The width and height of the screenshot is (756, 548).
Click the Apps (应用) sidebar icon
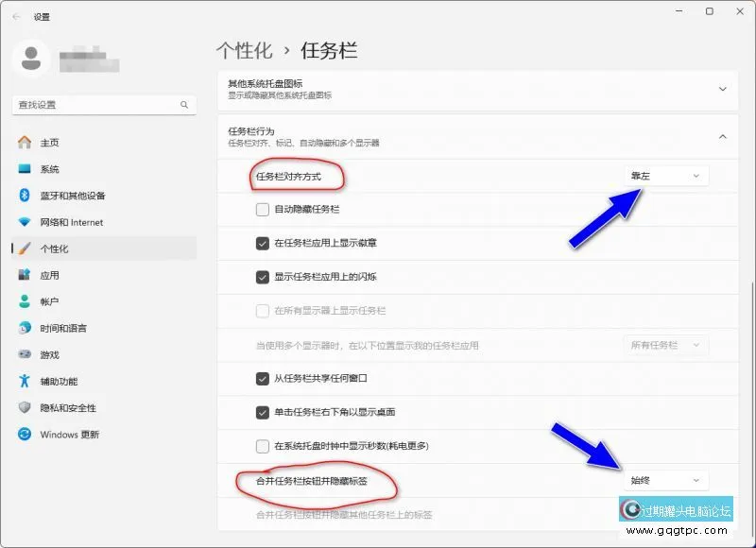pyautogui.click(x=25, y=275)
